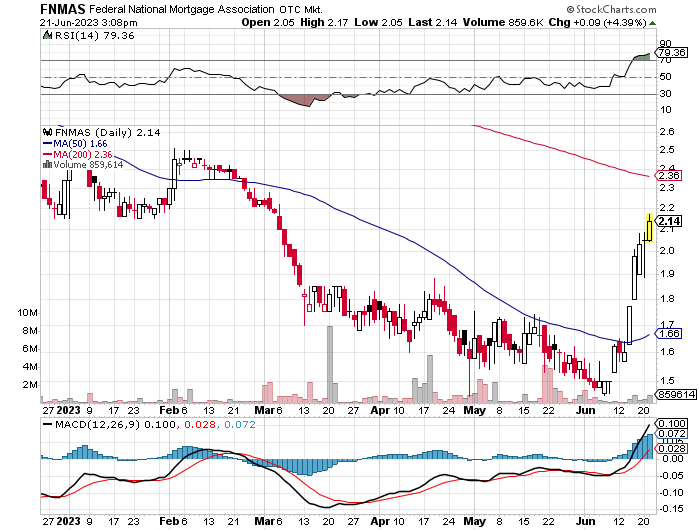Click the tallest gray volume bar near Mar 20
The image size is (700, 530).
point(330,364)
